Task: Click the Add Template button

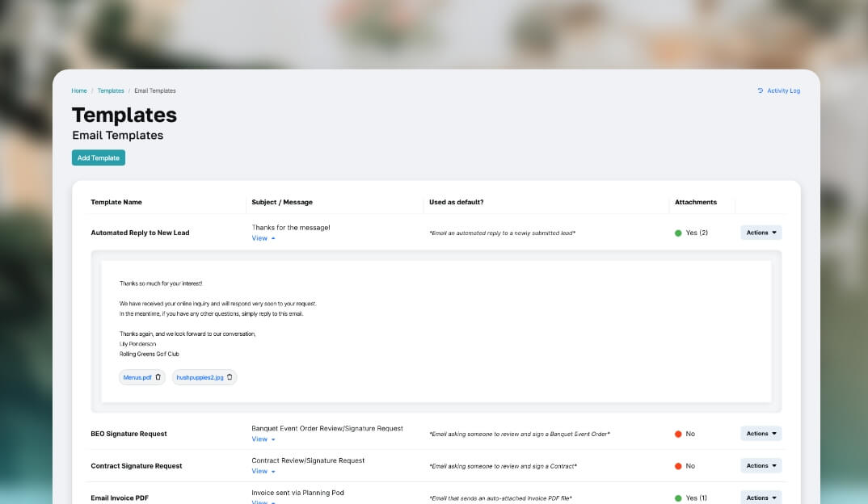Action: pyautogui.click(x=99, y=157)
